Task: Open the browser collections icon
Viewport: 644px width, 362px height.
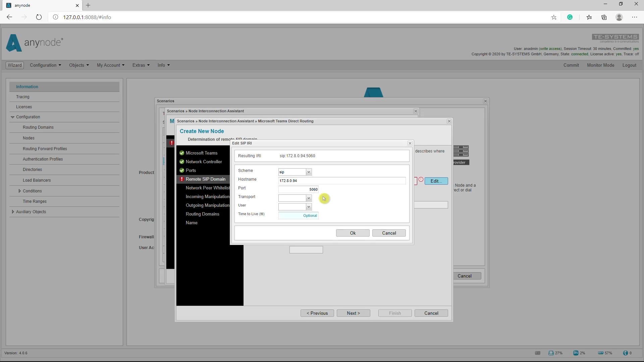Action: tap(604, 17)
